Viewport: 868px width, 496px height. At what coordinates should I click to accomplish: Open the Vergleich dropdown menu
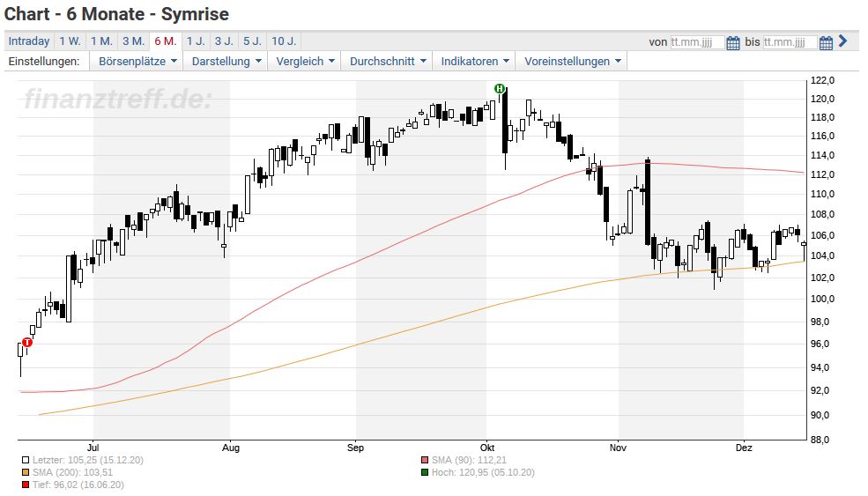tap(305, 62)
